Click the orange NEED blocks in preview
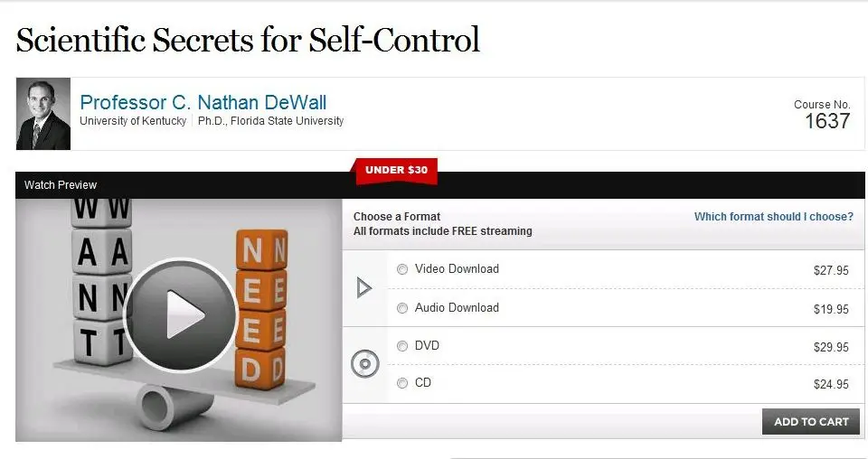The width and height of the screenshot is (868, 459). (x=262, y=310)
